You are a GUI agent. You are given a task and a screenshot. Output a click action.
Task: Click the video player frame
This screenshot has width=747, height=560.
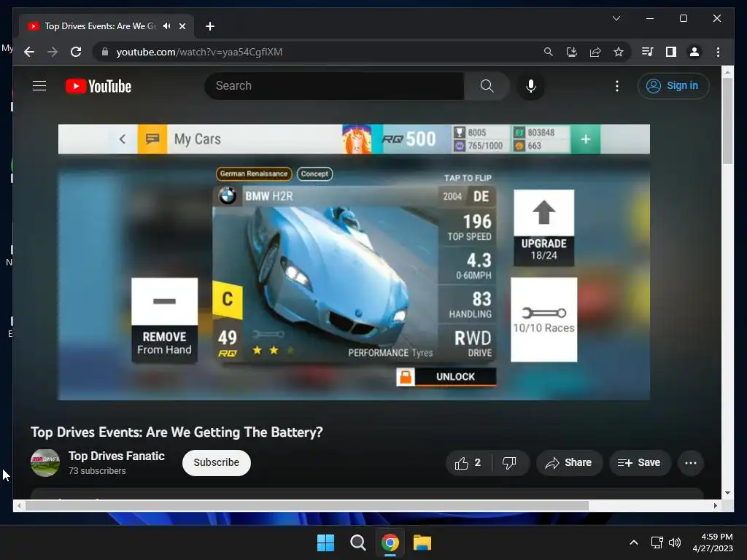pyautogui.click(x=354, y=262)
